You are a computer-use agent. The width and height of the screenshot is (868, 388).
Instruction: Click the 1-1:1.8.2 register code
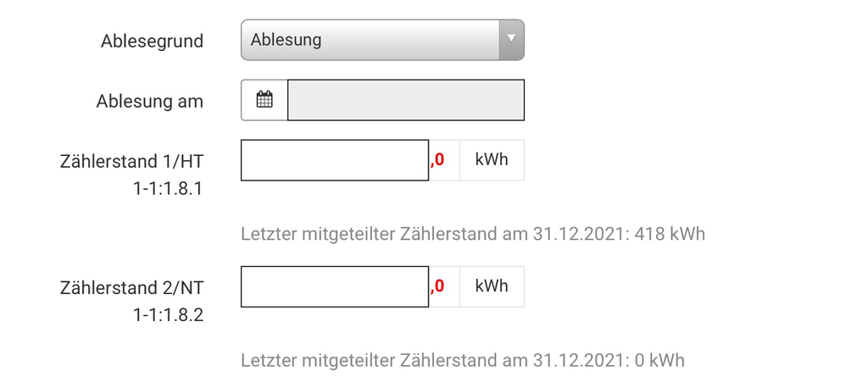pos(168,315)
